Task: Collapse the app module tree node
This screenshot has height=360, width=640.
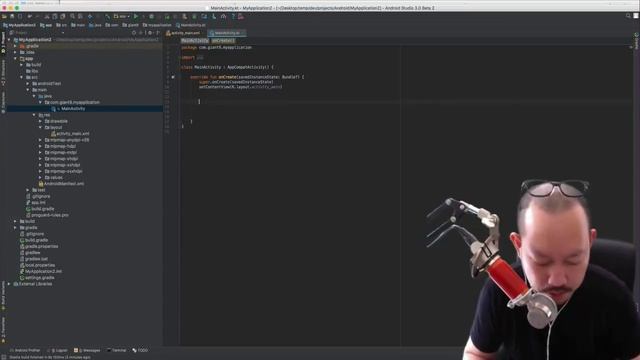Action: (x=16, y=58)
